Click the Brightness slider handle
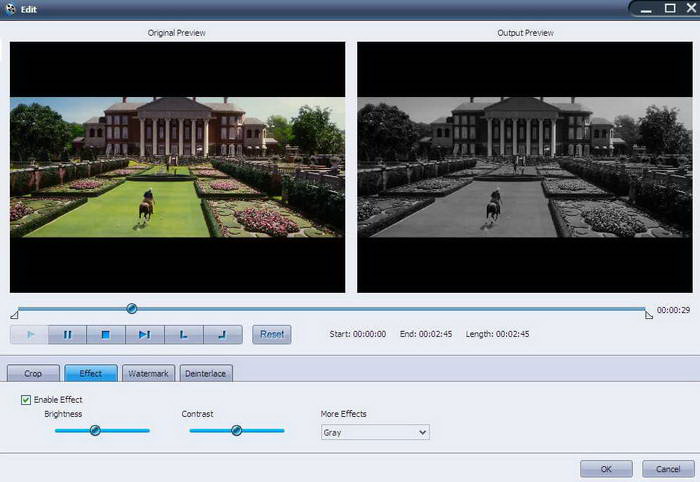The image size is (700, 482). tap(95, 430)
